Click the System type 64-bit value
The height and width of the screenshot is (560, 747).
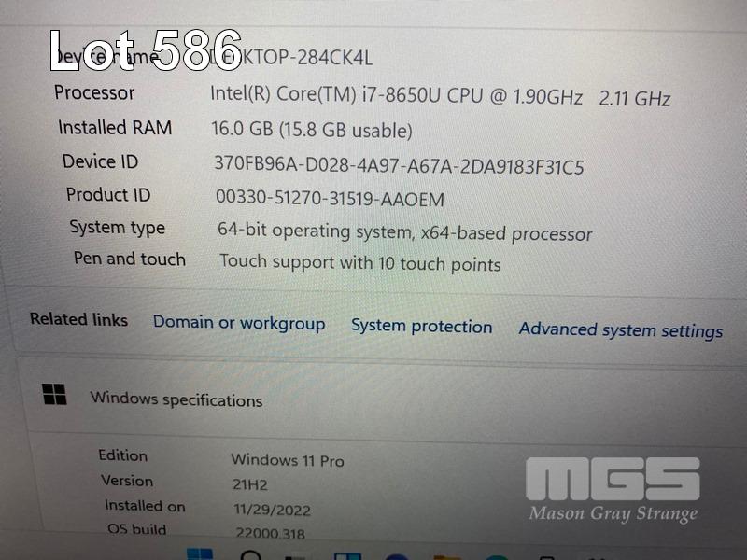tap(405, 231)
